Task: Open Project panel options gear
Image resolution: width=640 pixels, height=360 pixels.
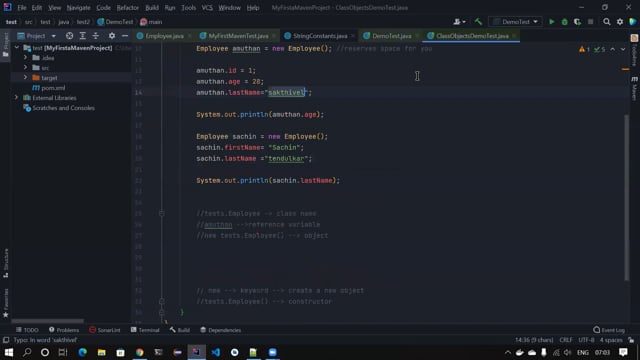Action: 111,36
